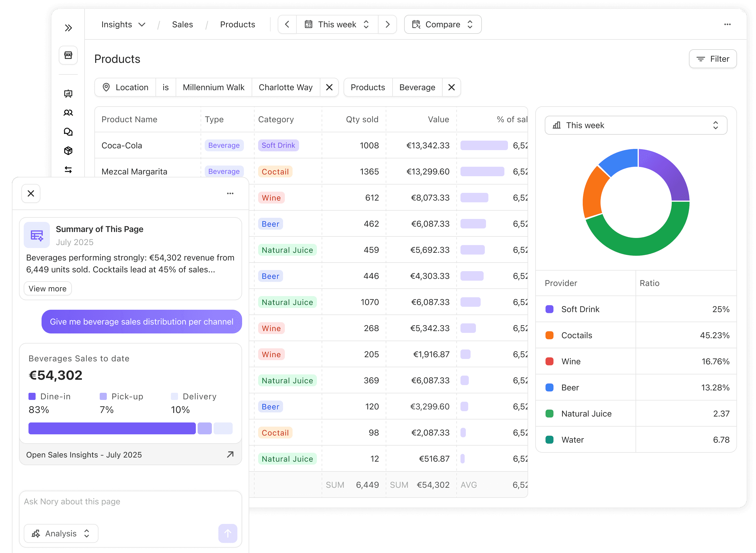The image size is (756, 553).
Task: Go to previous week arrow
Action: click(x=287, y=24)
